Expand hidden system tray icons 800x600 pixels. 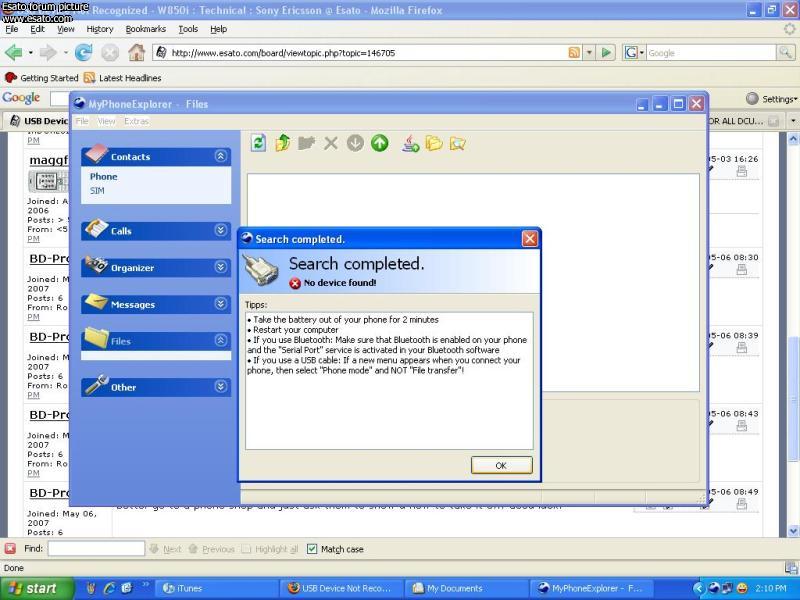pos(698,588)
